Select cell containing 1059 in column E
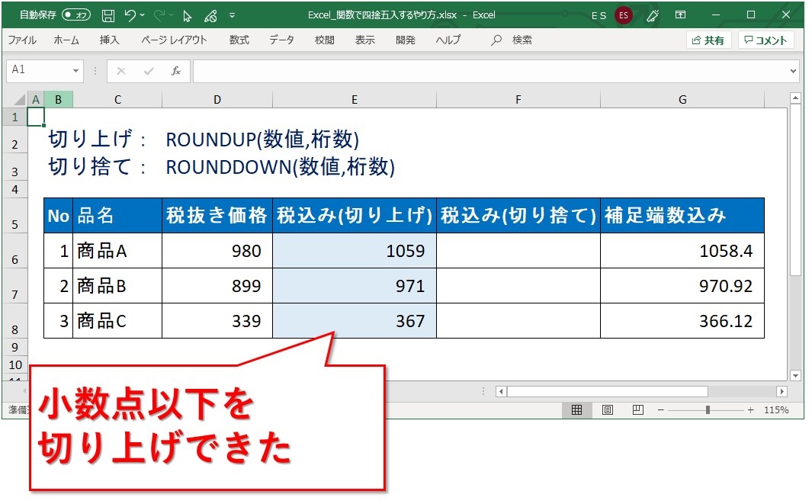This screenshot has width=812, height=504. coord(355,251)
